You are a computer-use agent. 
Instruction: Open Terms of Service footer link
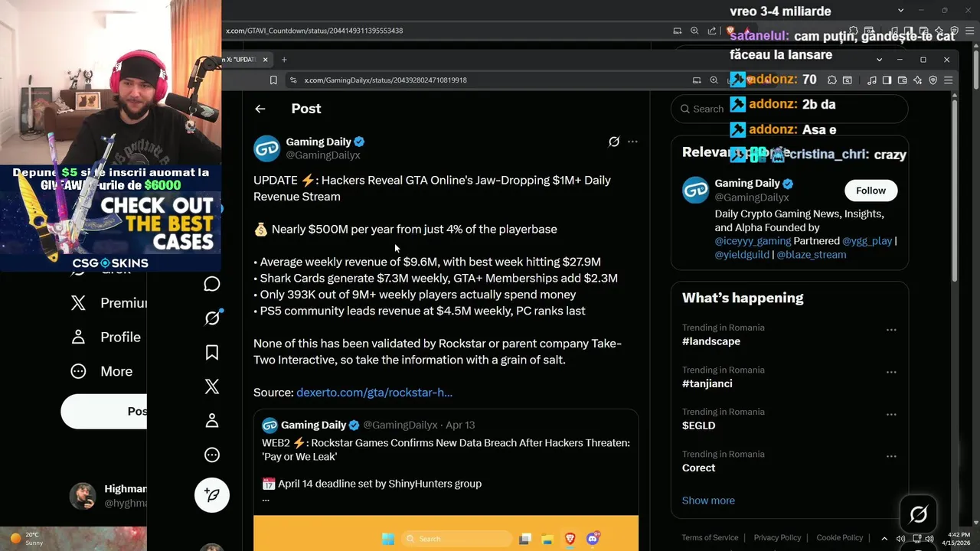coord(710,538)
